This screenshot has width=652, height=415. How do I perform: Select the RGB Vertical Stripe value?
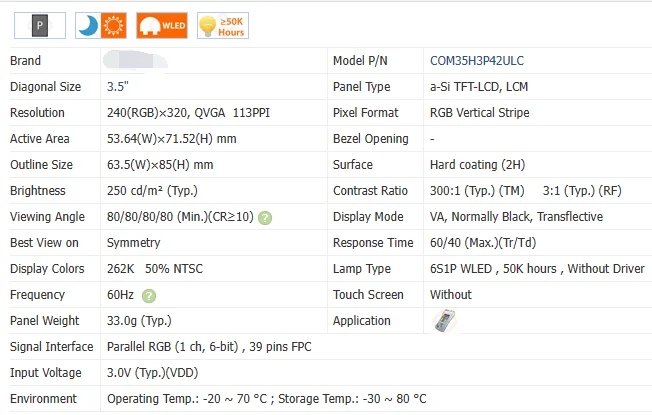(479, 113)
